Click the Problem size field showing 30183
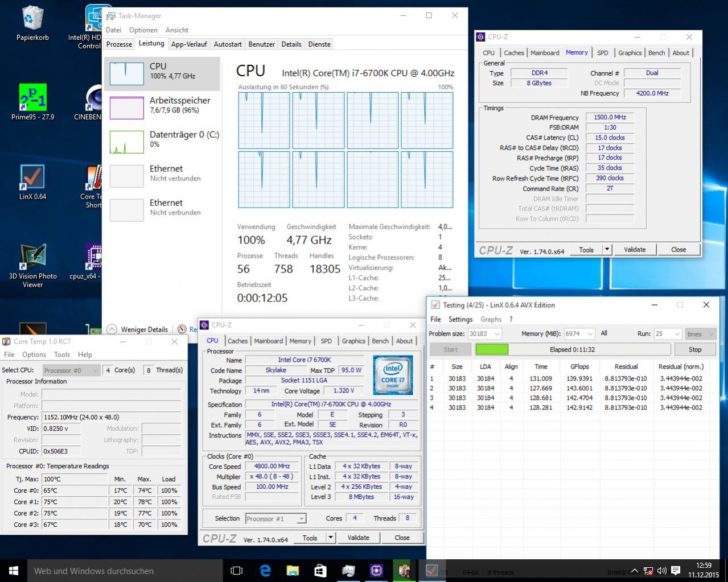This screenshot has width=728, height=582. point(484,334)
